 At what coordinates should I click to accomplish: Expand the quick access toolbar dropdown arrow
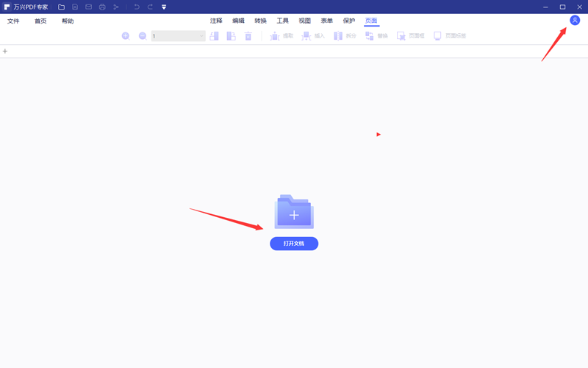point(164,7)
